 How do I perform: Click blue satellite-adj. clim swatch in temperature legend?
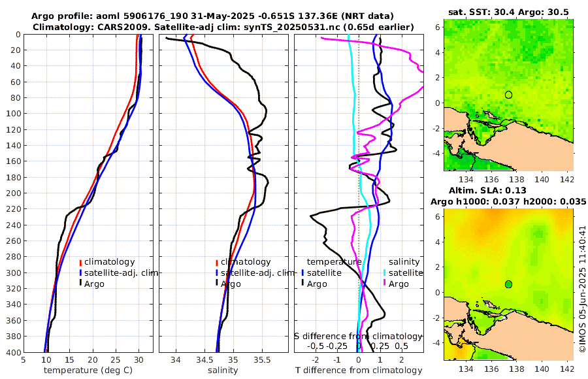pyautogui.click(x=80, y=272)
